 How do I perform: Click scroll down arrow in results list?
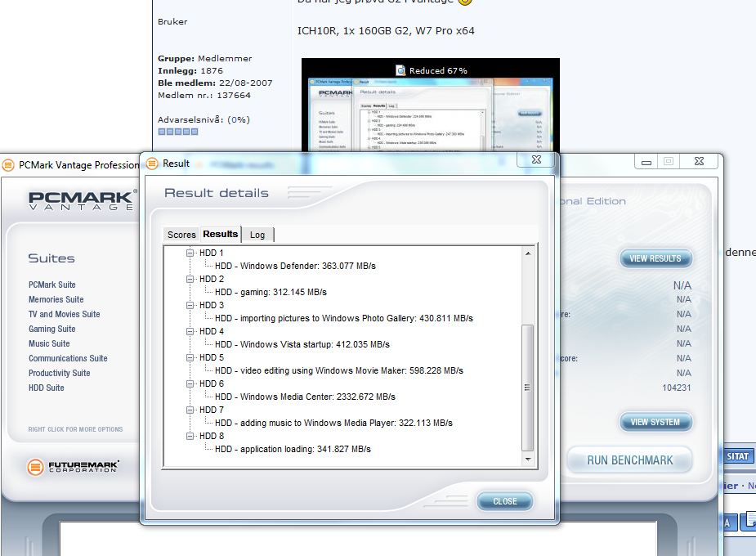[x=528, y=460]
